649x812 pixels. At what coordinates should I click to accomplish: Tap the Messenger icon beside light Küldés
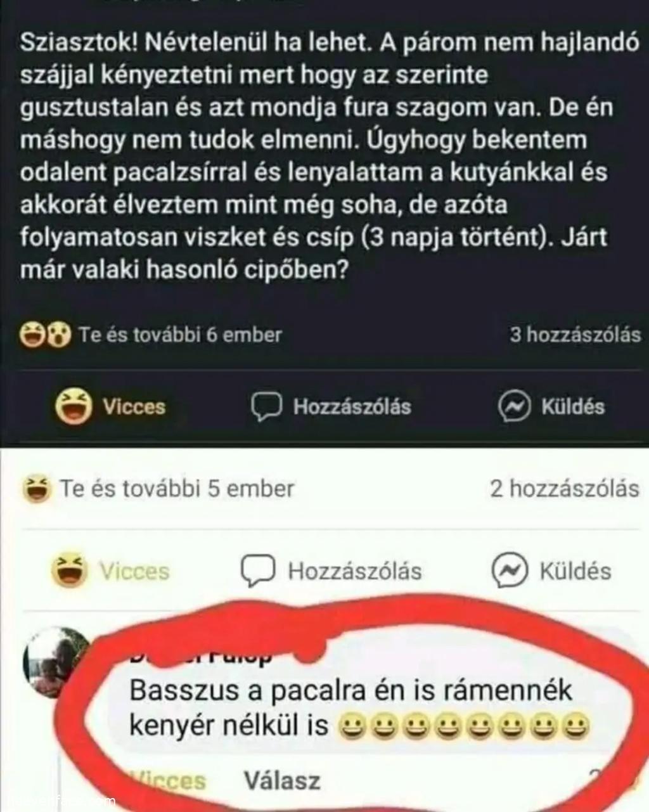[510, 570]
